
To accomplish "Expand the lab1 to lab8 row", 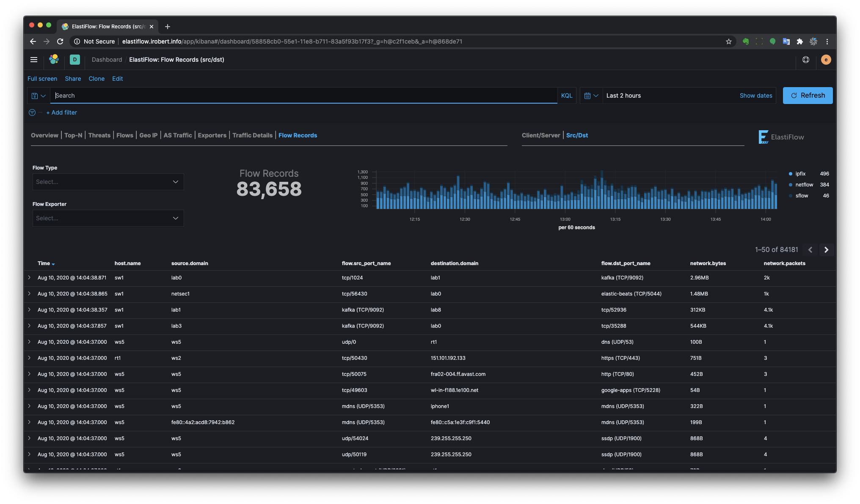I will [x=29, y=310].
